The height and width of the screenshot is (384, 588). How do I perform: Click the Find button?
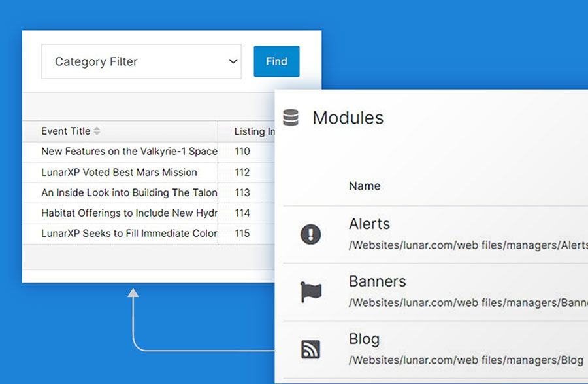click(x=276, y=61)
